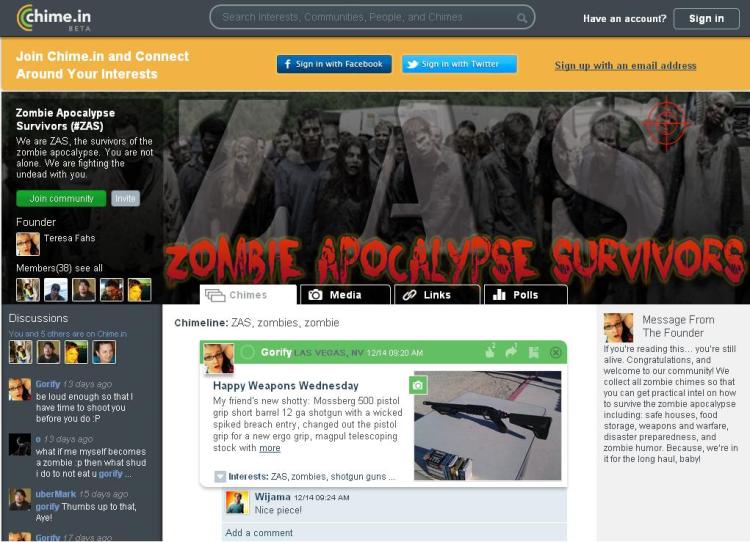Click the flag icon on Gorify's chime
The image size is (750, 542).
coord(534,352)
